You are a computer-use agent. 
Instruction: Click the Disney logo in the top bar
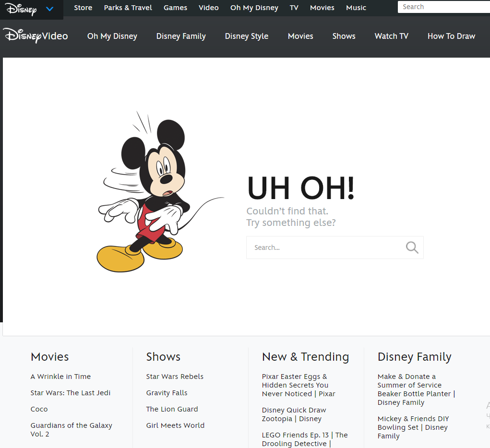click(x=21, y=9)
